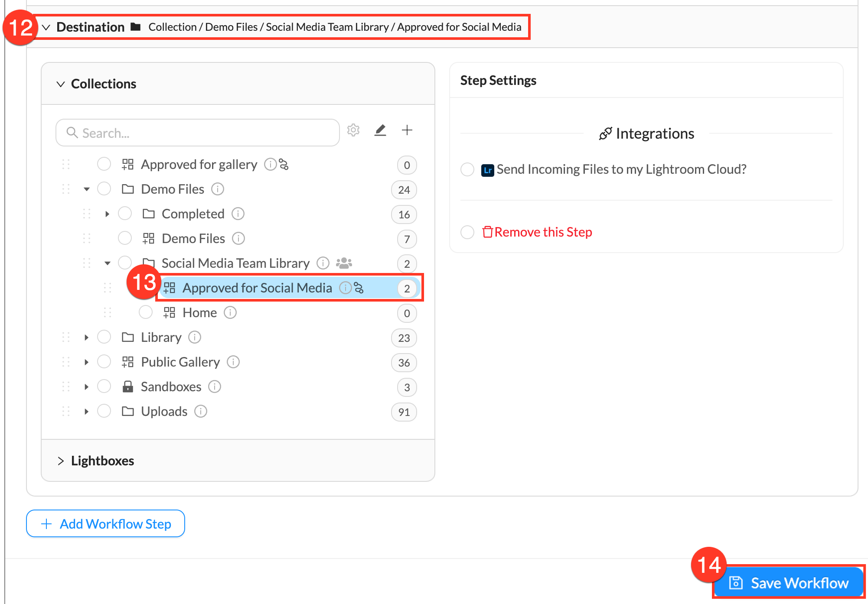Click info icon next to Public Gallery
This screenshot has width=868, height=604.
tap(233, 362)
